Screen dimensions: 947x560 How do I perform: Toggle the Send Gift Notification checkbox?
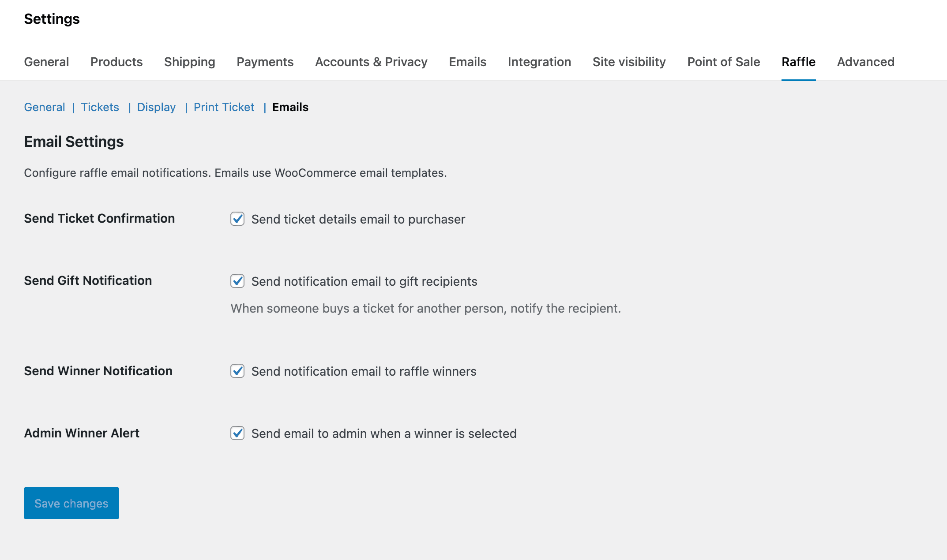click(237, 281)
